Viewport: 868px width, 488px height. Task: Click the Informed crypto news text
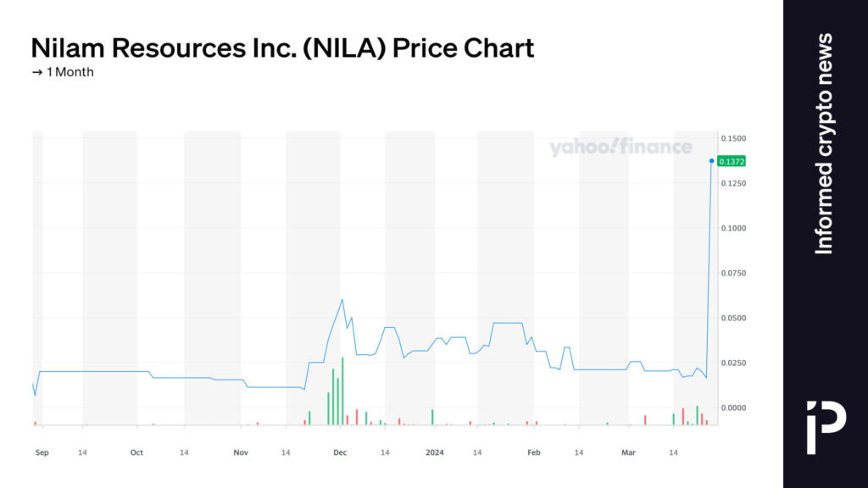tap(824, 144)
